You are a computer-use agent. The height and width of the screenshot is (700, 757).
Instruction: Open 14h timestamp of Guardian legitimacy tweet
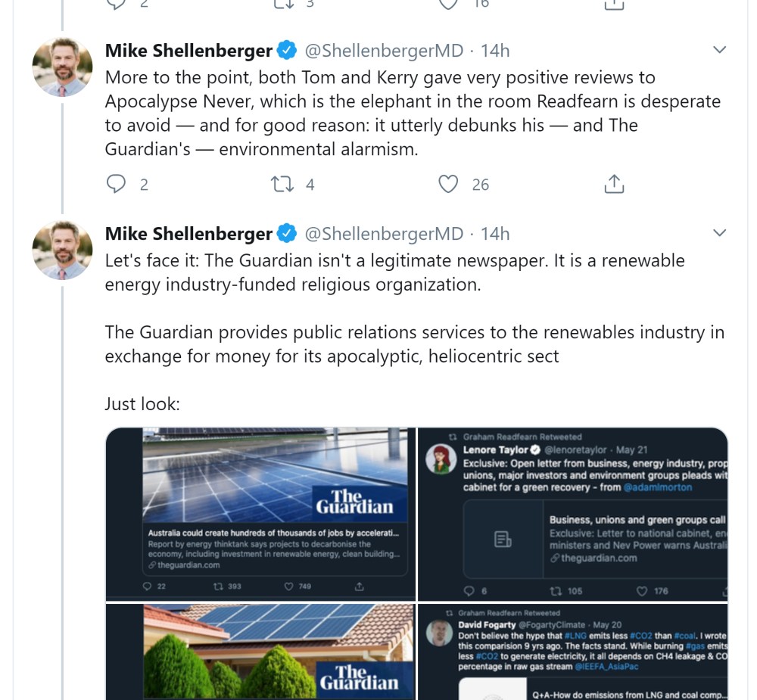(x=495, y=234)
